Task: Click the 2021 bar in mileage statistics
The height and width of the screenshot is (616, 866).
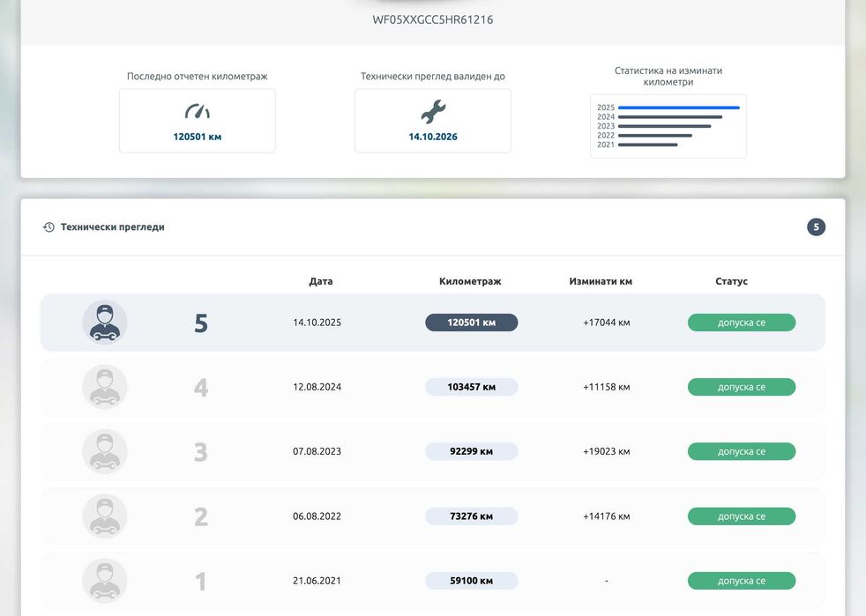Action: tap(648, 145)
